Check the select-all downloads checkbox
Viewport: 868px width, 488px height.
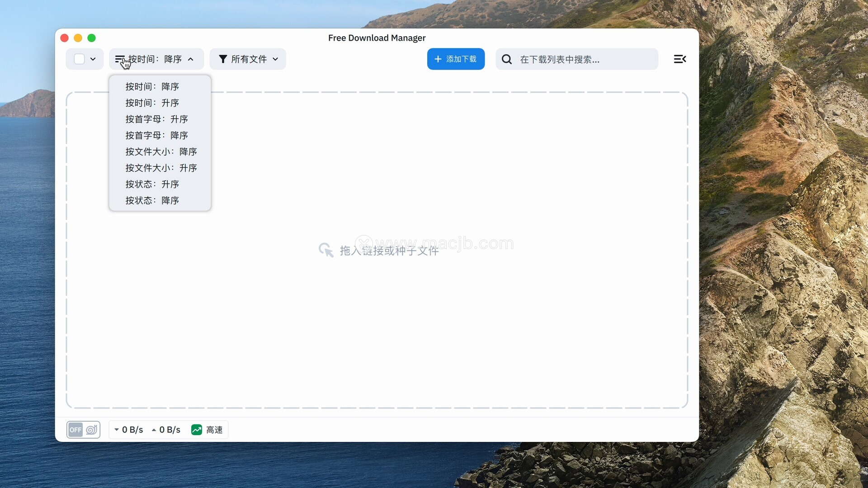79,59
